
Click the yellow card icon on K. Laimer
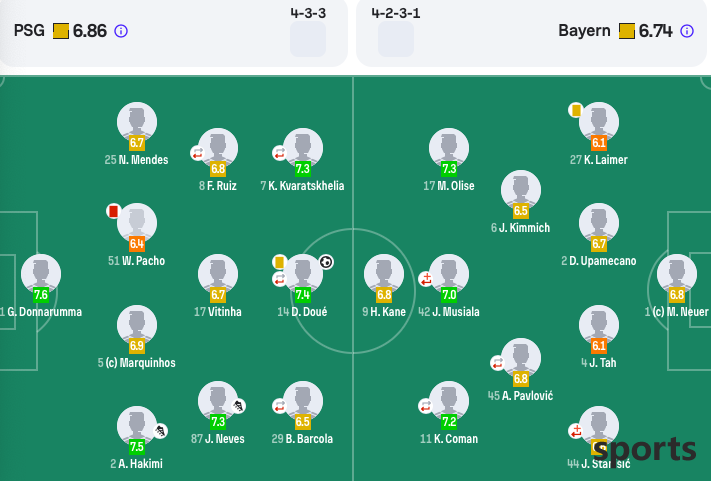coord(576,110)
